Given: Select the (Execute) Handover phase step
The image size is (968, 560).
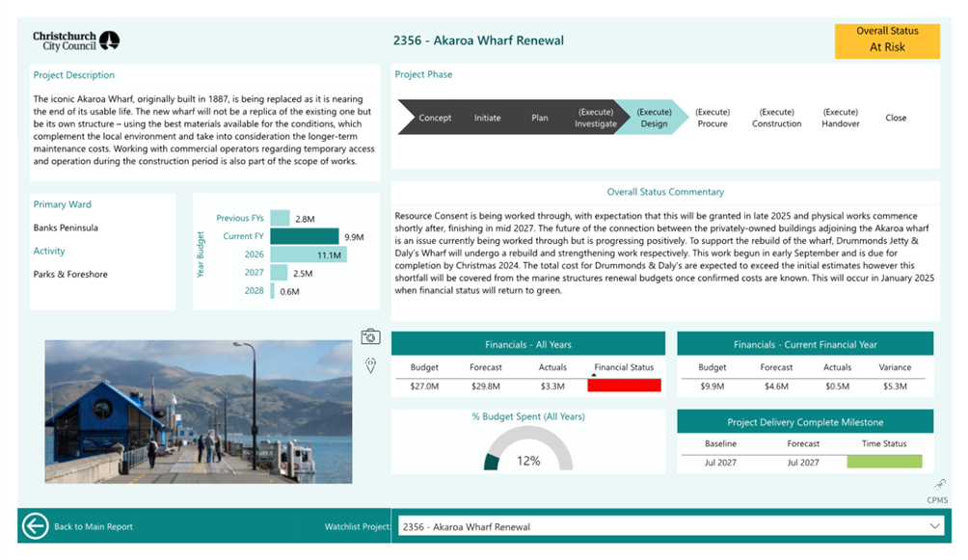Looking at the screenshot, I should click(840, 118).
